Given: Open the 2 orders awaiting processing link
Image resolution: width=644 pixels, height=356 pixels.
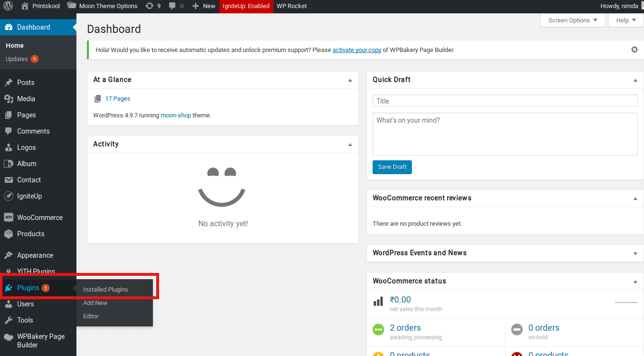Looking at the screenshot, I should pyautogui.click(x=405, y=328).
